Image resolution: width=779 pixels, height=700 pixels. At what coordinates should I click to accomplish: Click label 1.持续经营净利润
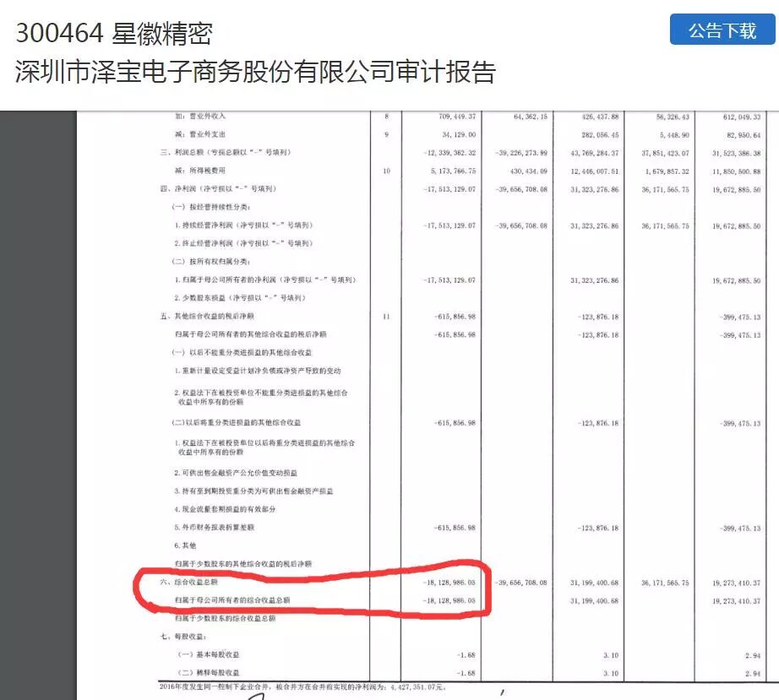point(244,225)
